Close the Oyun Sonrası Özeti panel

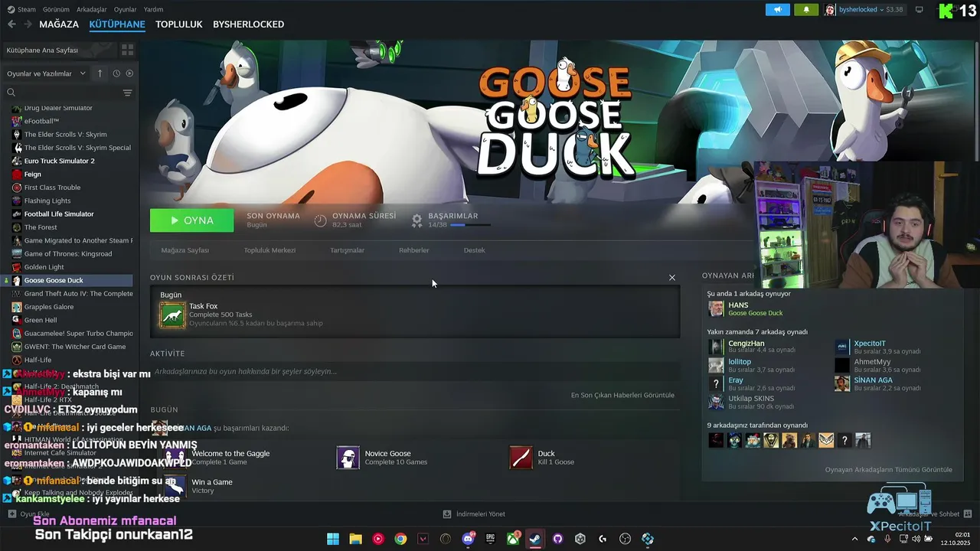tap(672, 278)
